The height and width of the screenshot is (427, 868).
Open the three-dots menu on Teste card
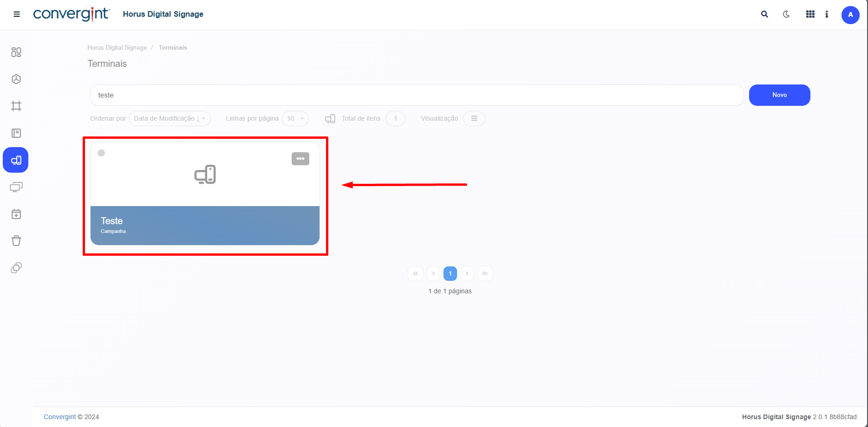(300, 159)
